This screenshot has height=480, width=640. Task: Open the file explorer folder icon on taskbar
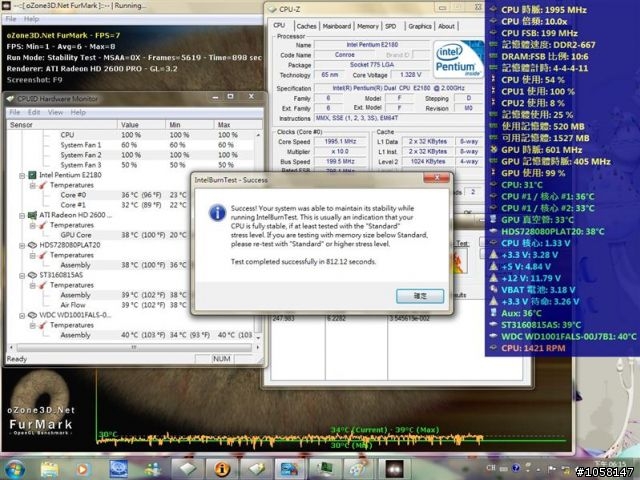pos(49,469)
